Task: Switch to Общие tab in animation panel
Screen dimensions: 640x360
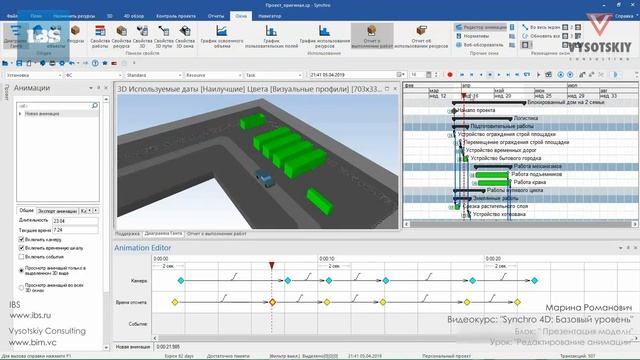Action: (x=27, y=211)
